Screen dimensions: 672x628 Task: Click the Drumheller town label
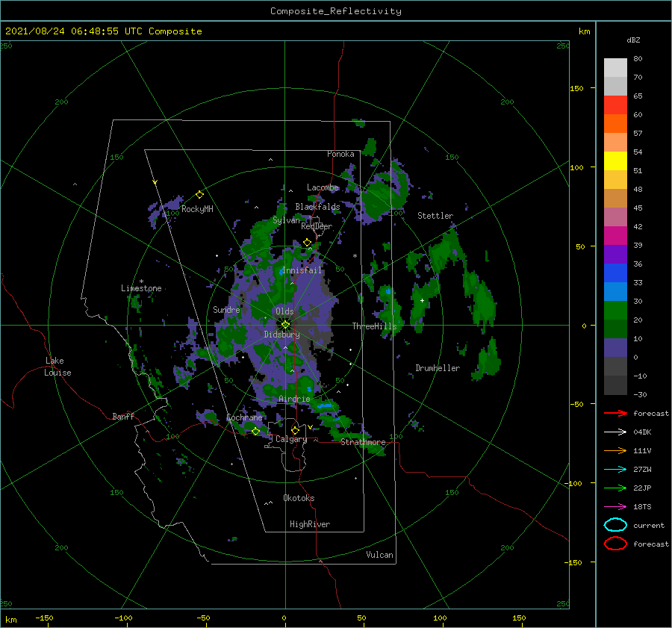coord(438,368)
